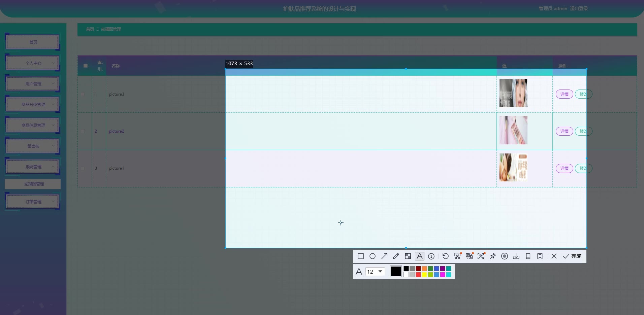Select the rectangle drawing tool
Image resolution: width=644 pixels, height=315 pixels.
coord(360,256)
